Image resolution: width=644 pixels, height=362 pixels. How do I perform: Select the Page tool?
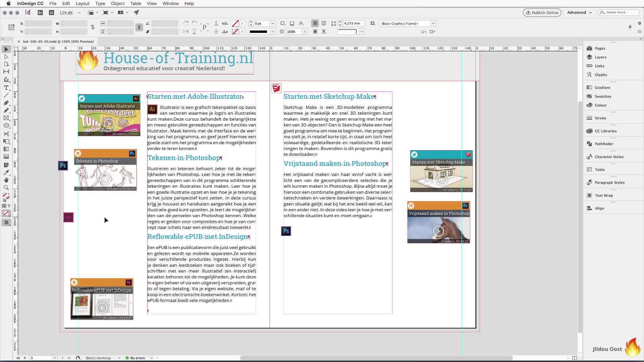pyautogui.click(x=6, y=64)
